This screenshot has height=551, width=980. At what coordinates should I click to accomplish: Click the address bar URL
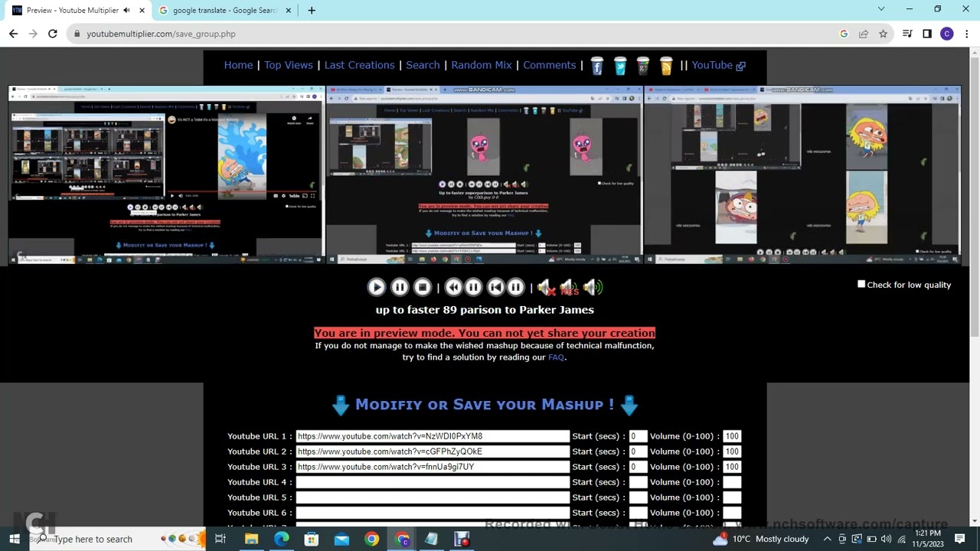[x=161, y=34]
